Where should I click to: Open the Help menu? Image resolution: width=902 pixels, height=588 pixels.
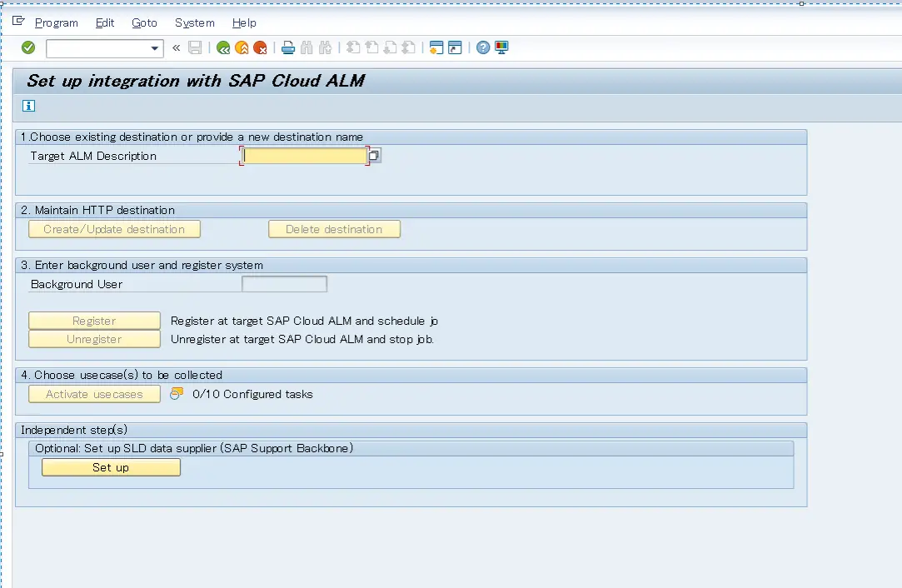point(244,23)
